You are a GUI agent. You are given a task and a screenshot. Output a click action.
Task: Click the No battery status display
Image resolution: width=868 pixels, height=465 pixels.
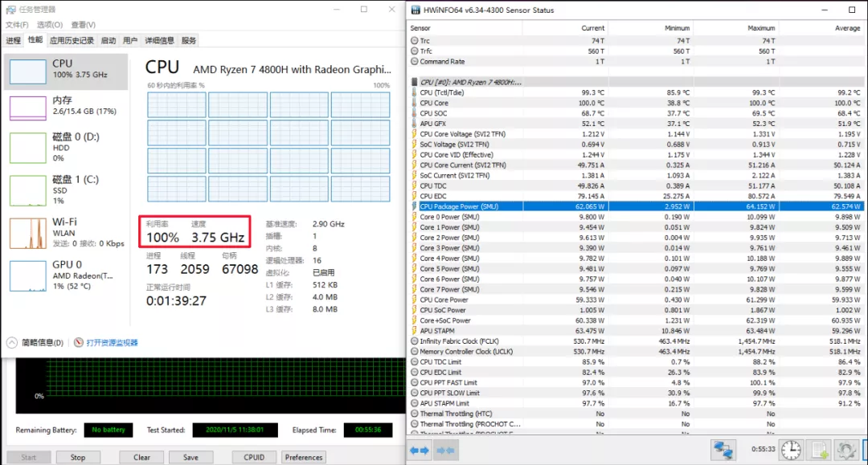coord(108,430)
